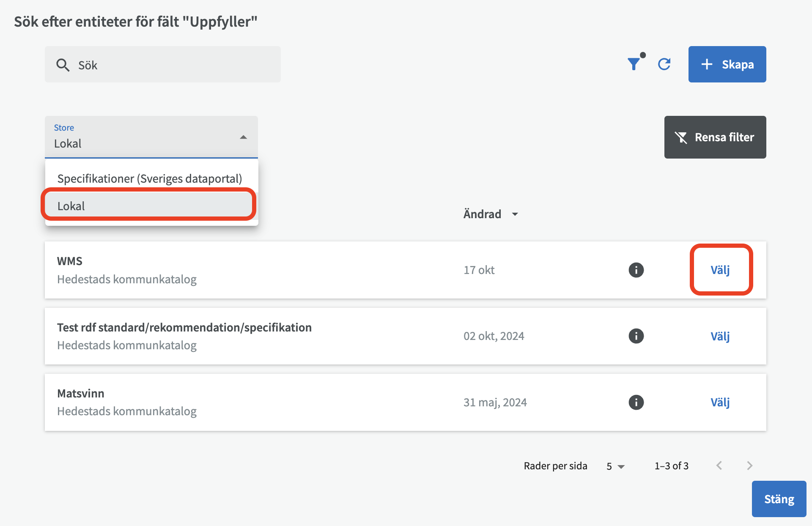
Task: Click into the Sök search field
Action: coord(169,65)
